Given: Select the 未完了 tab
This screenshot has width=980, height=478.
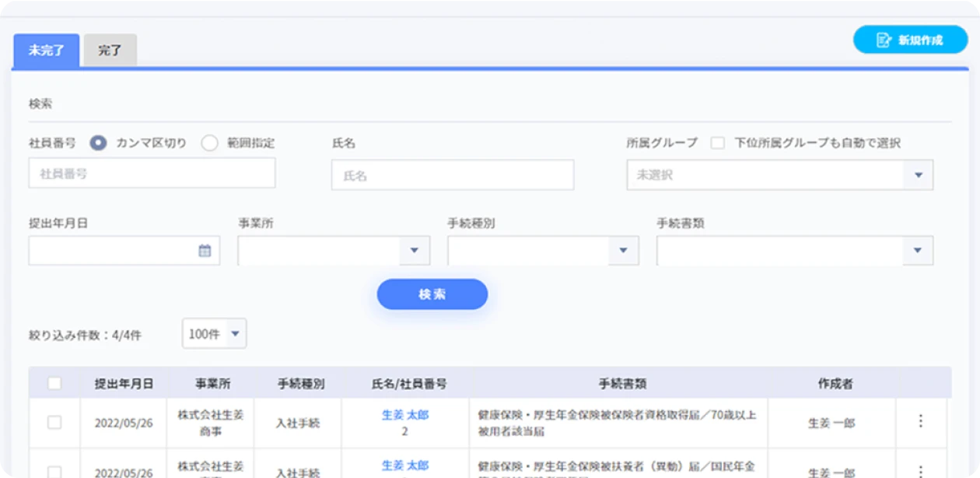Looking at the screenshot, I should coord(46,51).
